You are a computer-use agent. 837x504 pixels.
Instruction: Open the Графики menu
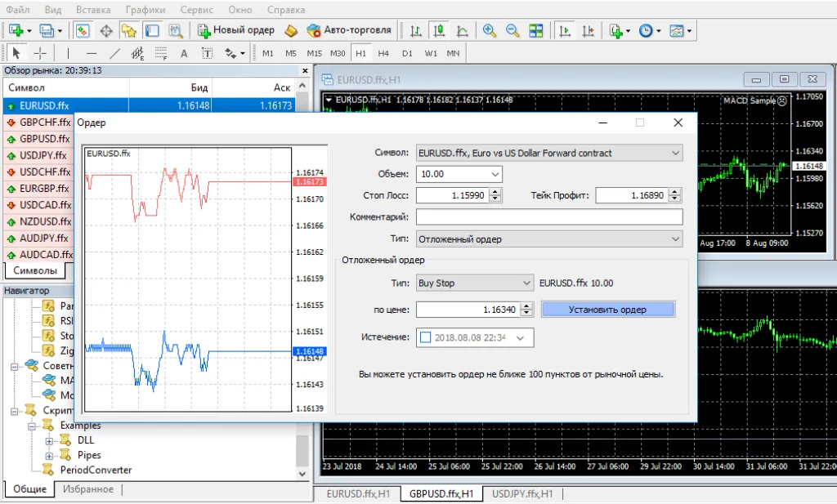pos(145,10)
